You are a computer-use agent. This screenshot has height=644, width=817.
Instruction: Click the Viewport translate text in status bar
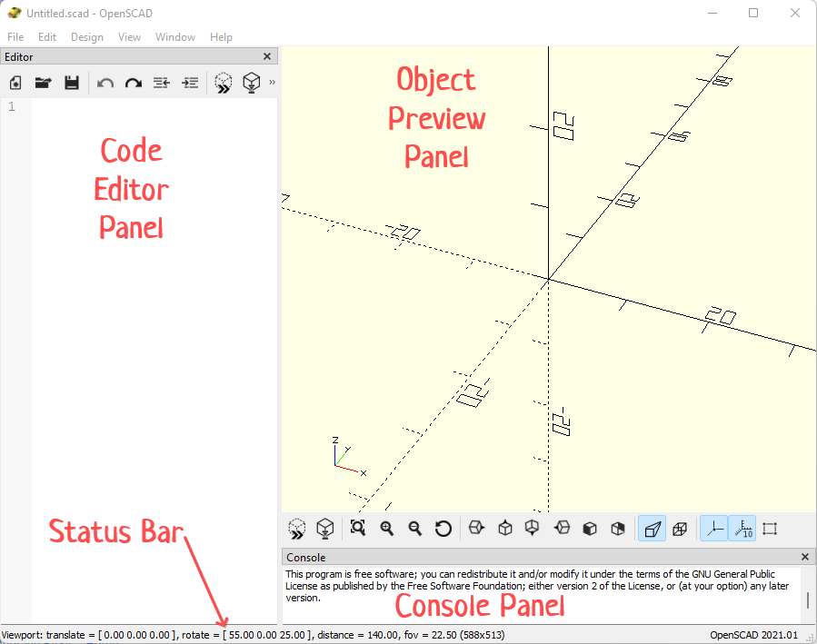86,635
